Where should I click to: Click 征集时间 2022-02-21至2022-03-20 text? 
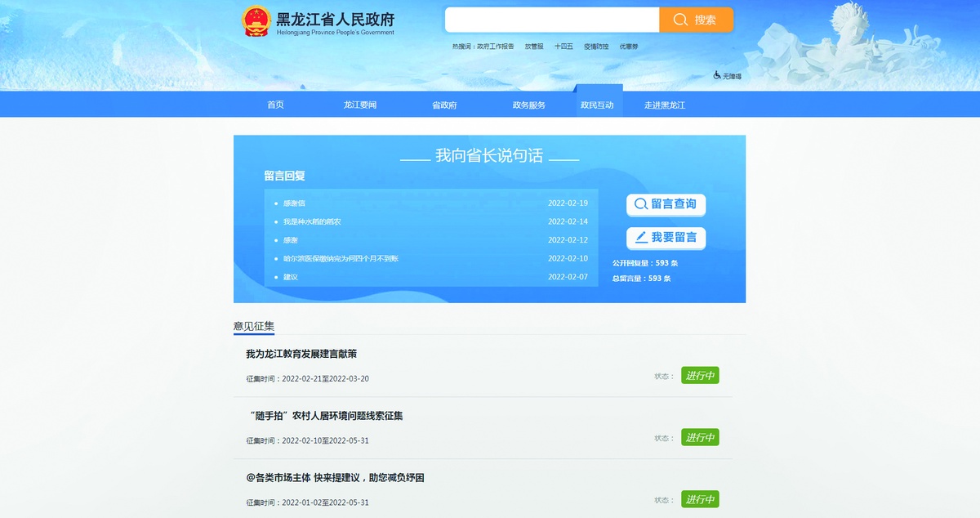308,379
